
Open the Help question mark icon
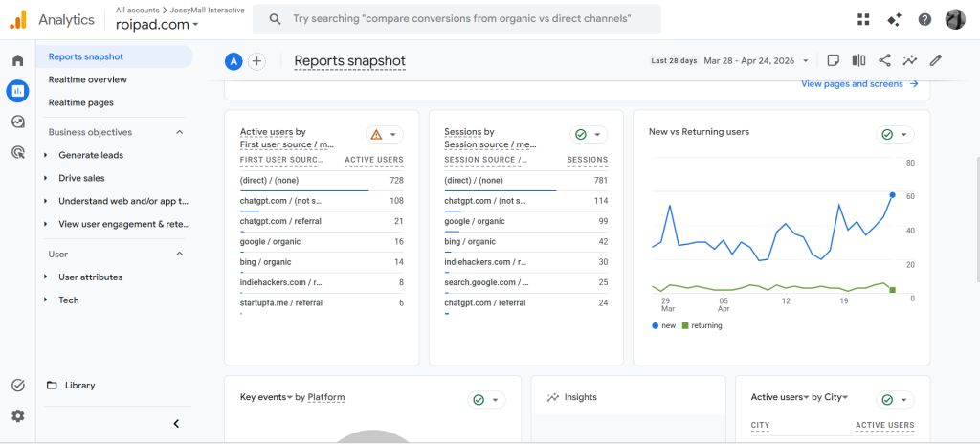tap(924, 20)
